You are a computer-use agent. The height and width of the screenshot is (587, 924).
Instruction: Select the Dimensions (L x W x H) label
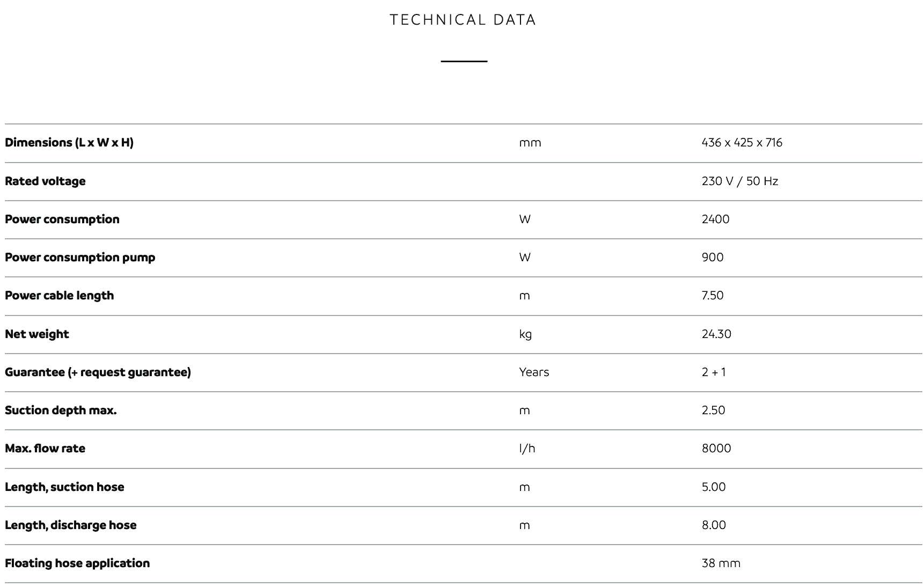point(69,143)
